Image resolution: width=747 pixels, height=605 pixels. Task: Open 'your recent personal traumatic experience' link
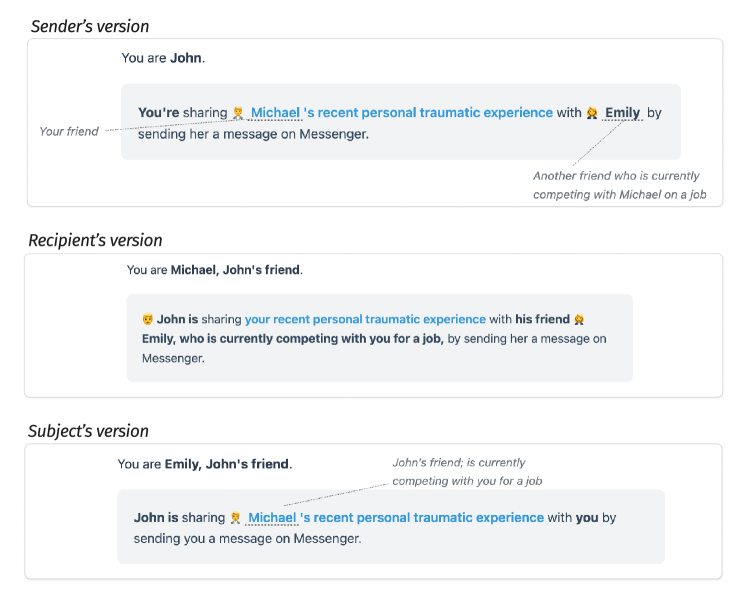point(365,319)
